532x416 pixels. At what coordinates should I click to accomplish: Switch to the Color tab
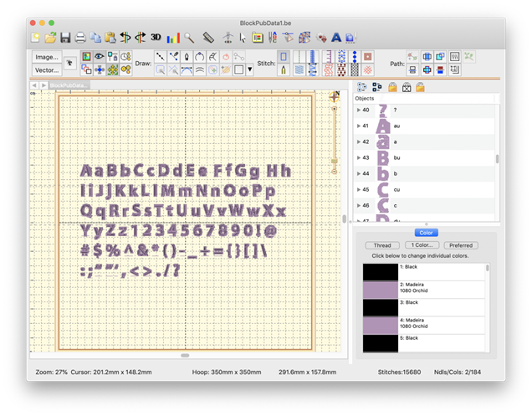click(427, 233)
